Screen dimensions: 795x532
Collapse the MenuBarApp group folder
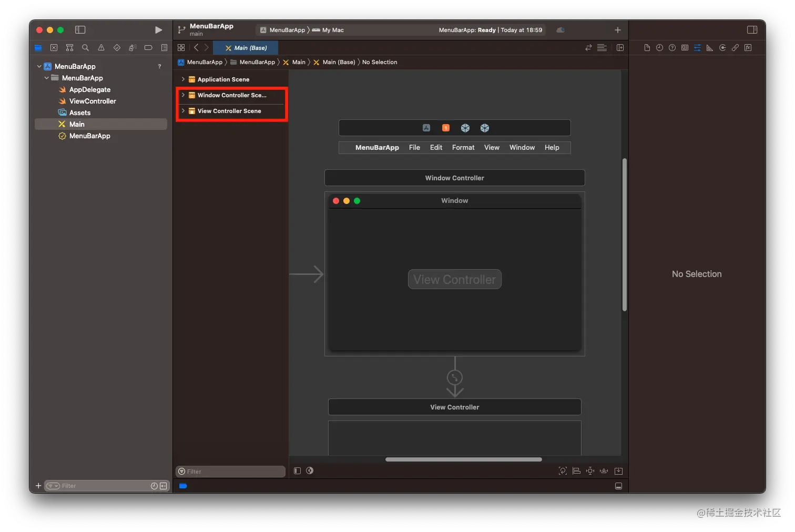coord(47,78)
